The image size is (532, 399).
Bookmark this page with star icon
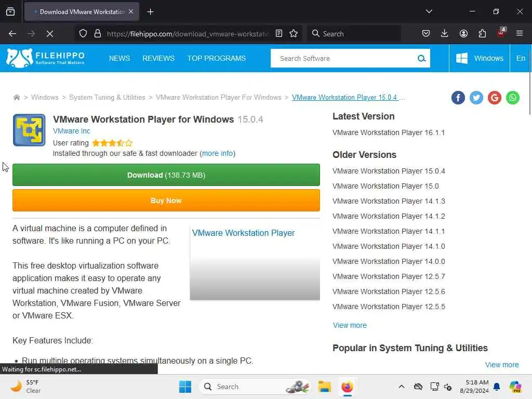(x=294, y=34)
